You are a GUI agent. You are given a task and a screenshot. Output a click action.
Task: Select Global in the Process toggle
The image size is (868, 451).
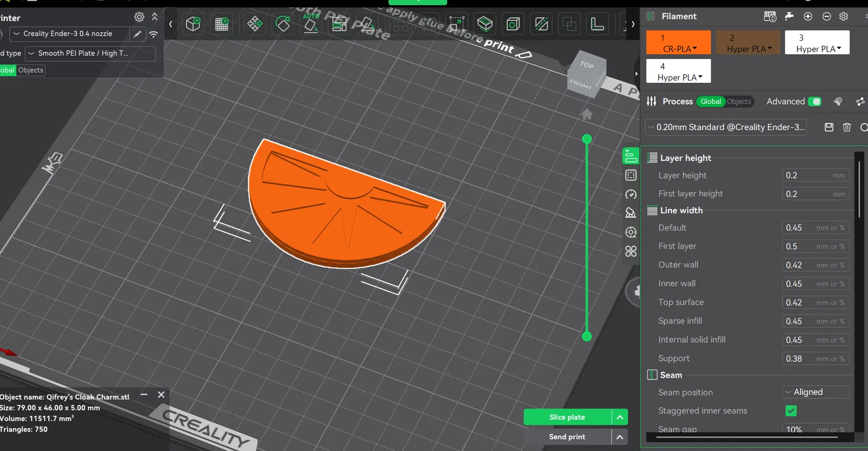pos(711,101)
